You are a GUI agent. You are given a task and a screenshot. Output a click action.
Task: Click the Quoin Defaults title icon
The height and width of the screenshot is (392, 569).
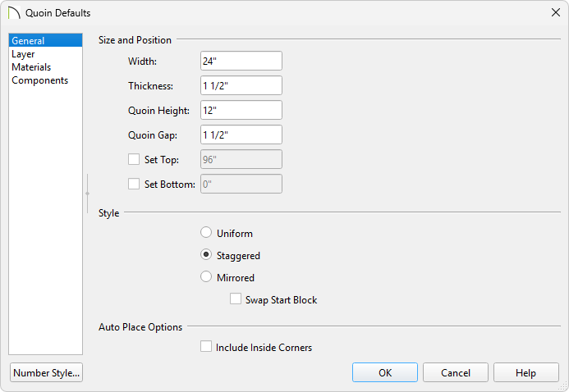tap(14, 12)
